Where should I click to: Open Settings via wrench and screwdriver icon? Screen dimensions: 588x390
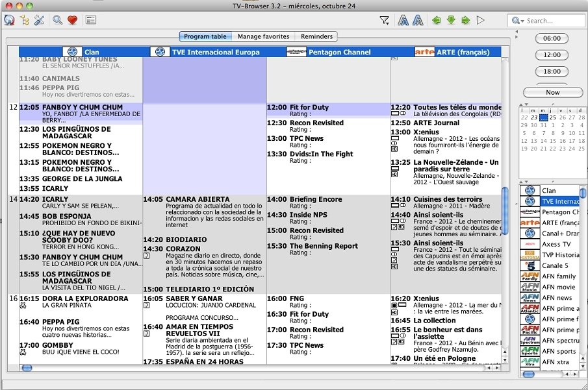[40, 20]
